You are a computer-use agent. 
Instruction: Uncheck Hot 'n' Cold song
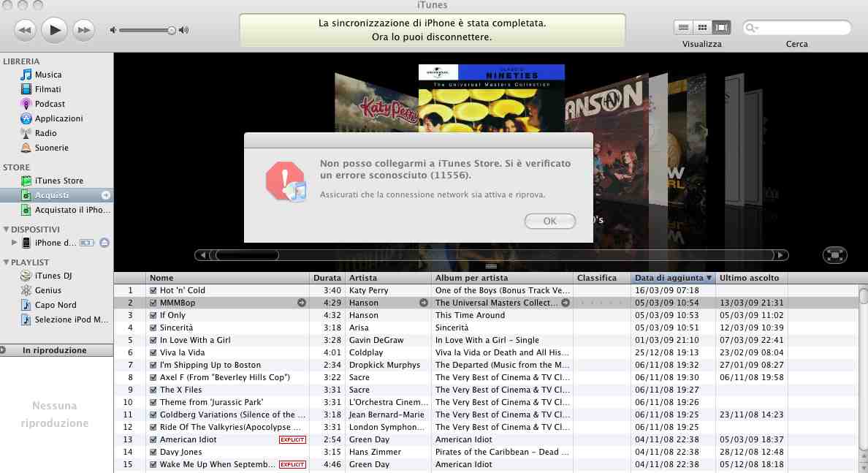coord(153,290)
